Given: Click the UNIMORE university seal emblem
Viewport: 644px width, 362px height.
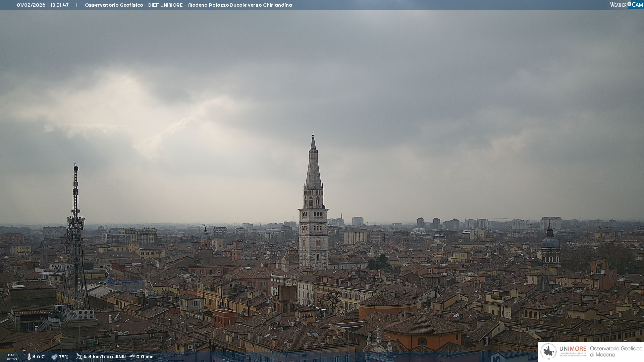Looking at the screenshot, I should 549,352.
